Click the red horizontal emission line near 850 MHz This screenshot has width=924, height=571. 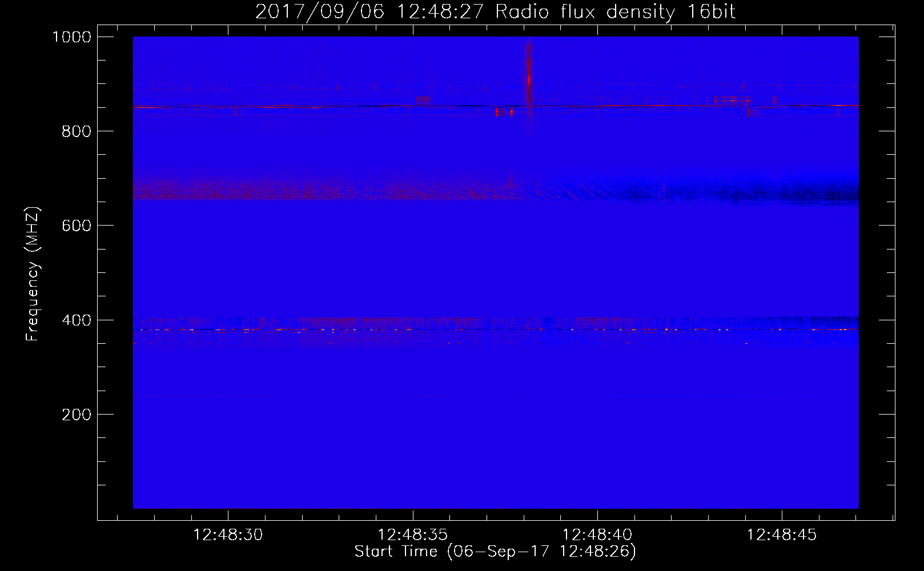(x=496, y=106)
